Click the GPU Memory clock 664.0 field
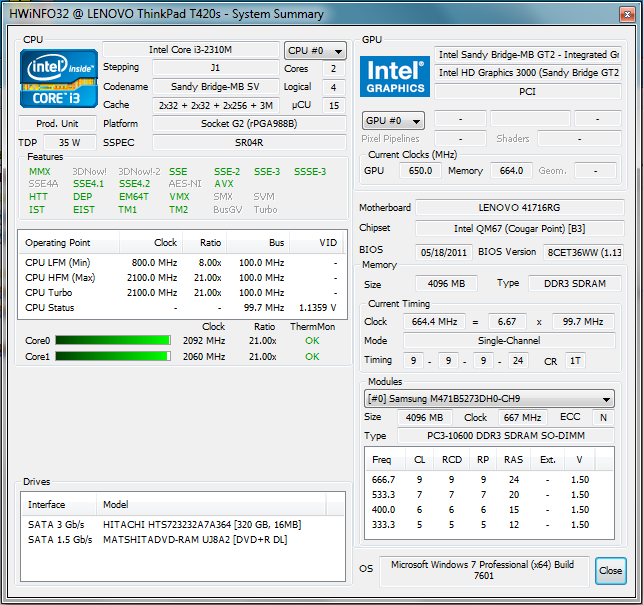643x605 pixels. pos(511,171)
